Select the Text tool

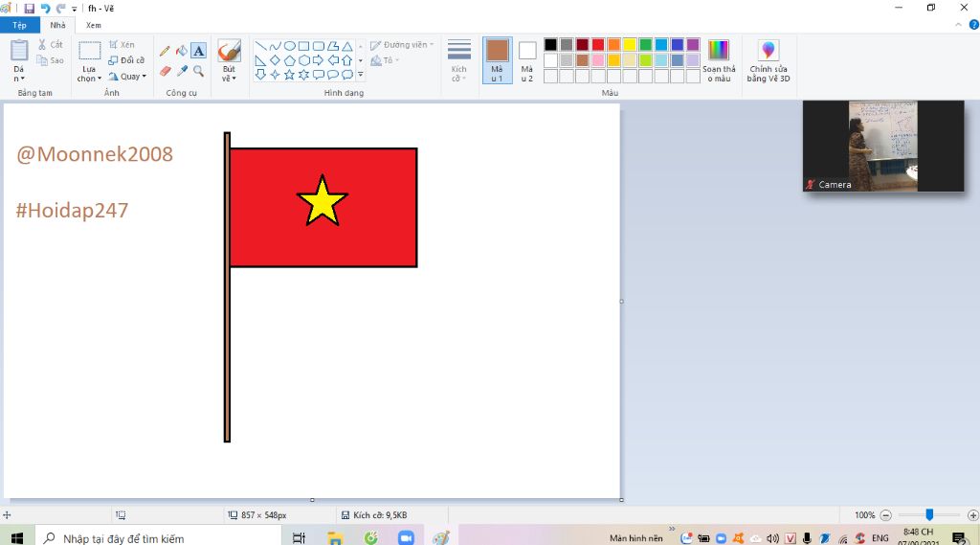tap(198, 52)
